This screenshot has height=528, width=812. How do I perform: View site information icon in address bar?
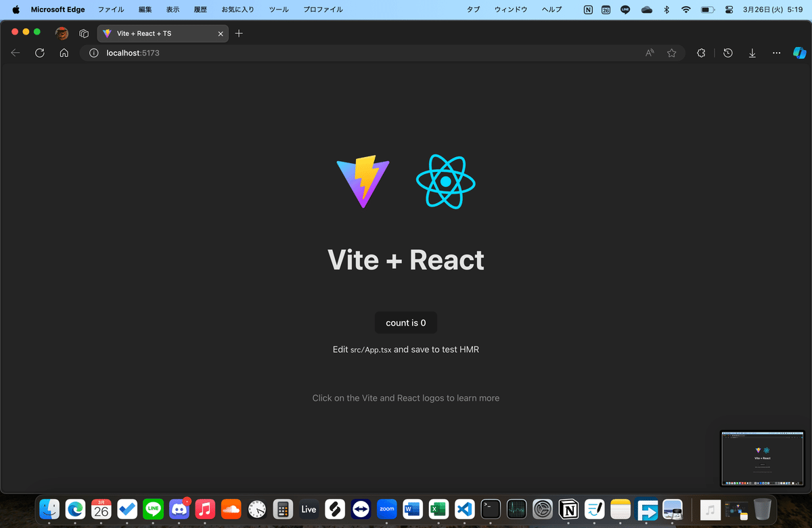point(94,53)
